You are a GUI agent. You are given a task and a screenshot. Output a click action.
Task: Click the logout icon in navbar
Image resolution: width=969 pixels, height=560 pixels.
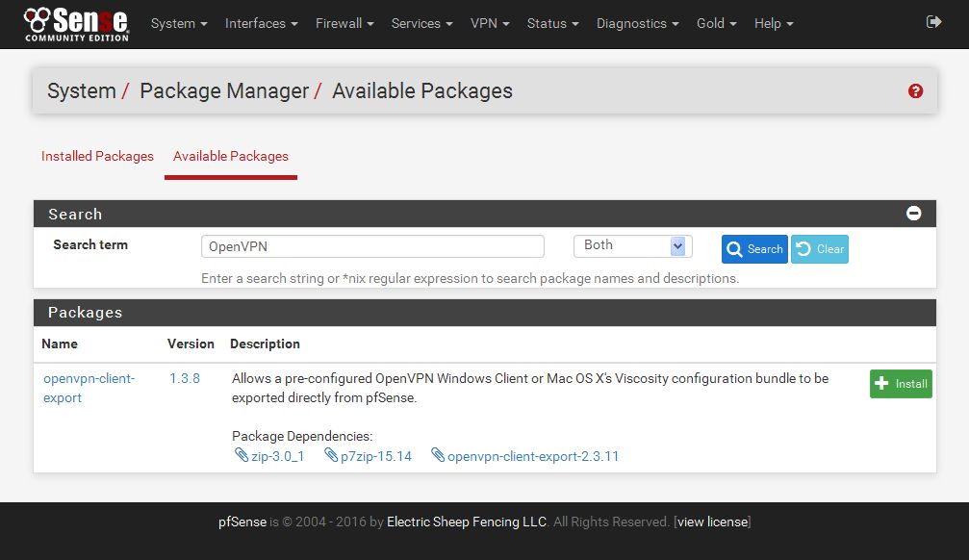coord(933,22)
